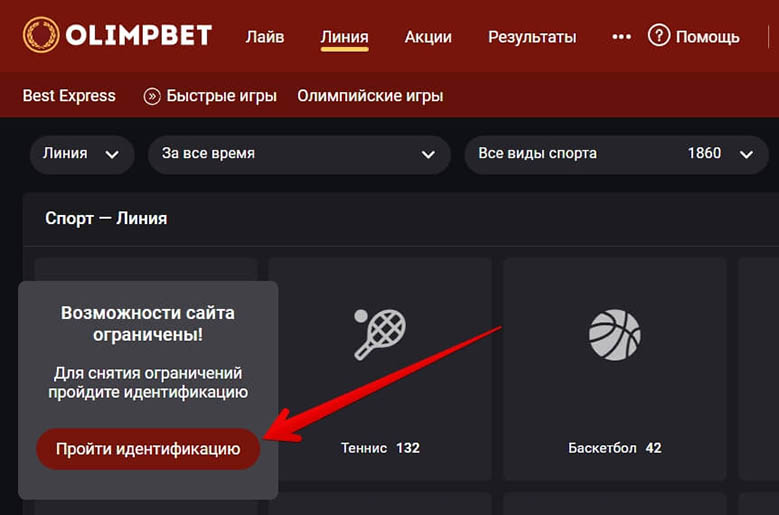Click the basketball icon
This screenshot has height=515, width=779.
point(615,335)
